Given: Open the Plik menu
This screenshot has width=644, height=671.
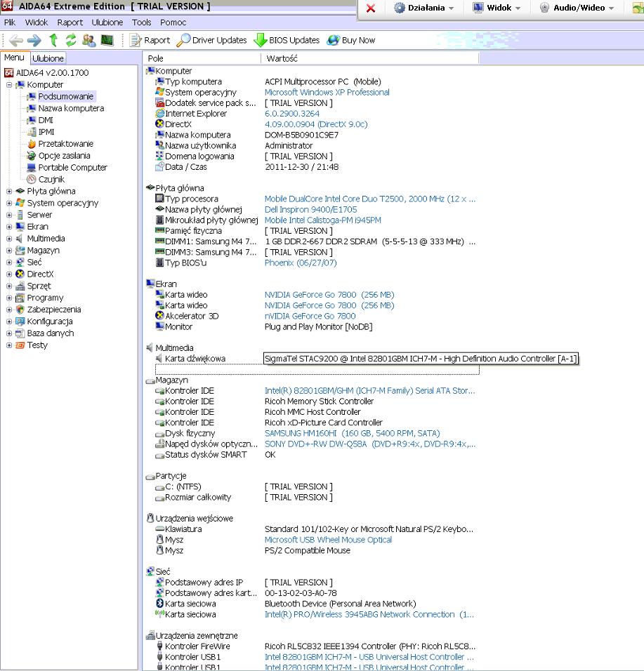Looking at the screenshot, I should point(10,22).
